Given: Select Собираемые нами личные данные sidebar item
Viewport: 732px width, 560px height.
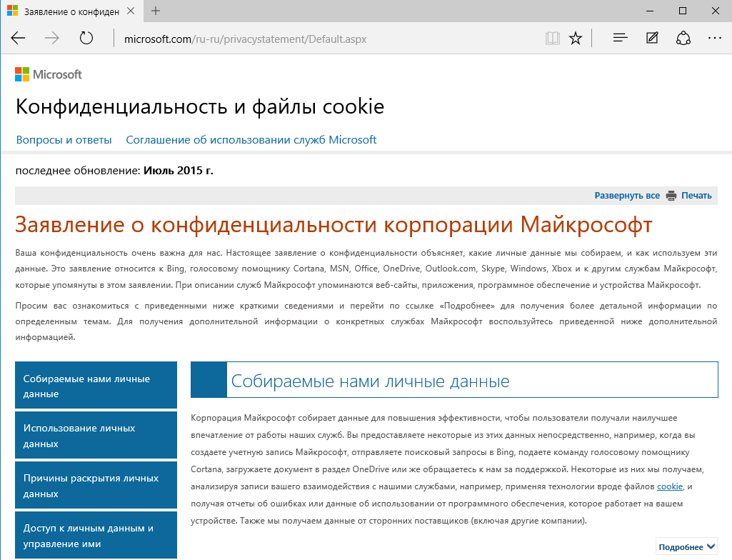Looking at the screenshot, I should [96, 385].
